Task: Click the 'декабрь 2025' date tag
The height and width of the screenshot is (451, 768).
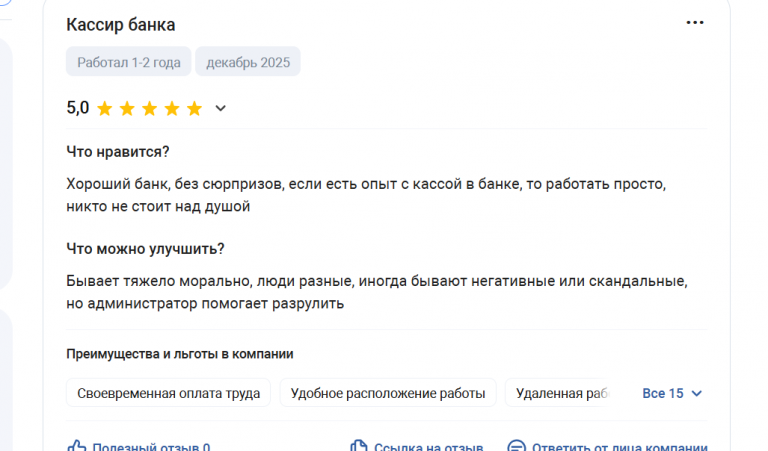Action: 248,62
